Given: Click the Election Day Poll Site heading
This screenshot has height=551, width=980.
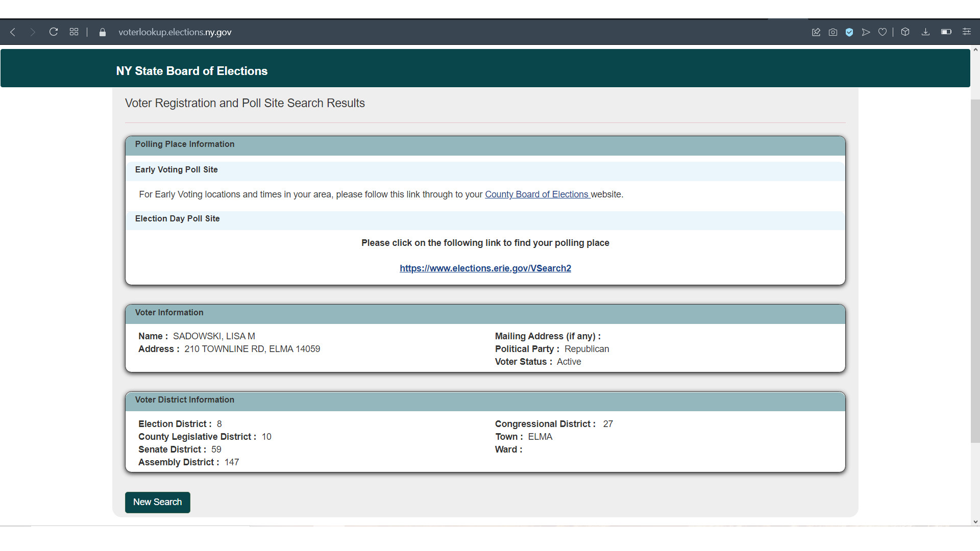Looking at the screenshot, I should 177,218.
